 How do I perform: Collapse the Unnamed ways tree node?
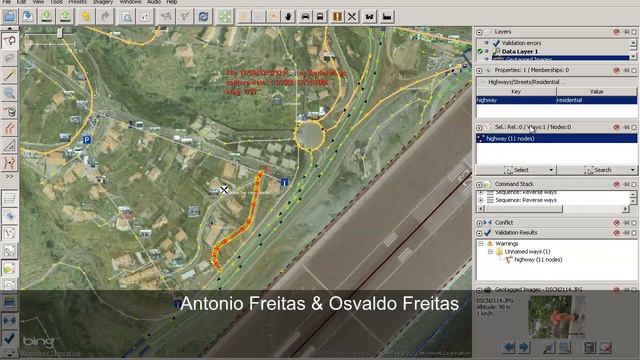490,252
